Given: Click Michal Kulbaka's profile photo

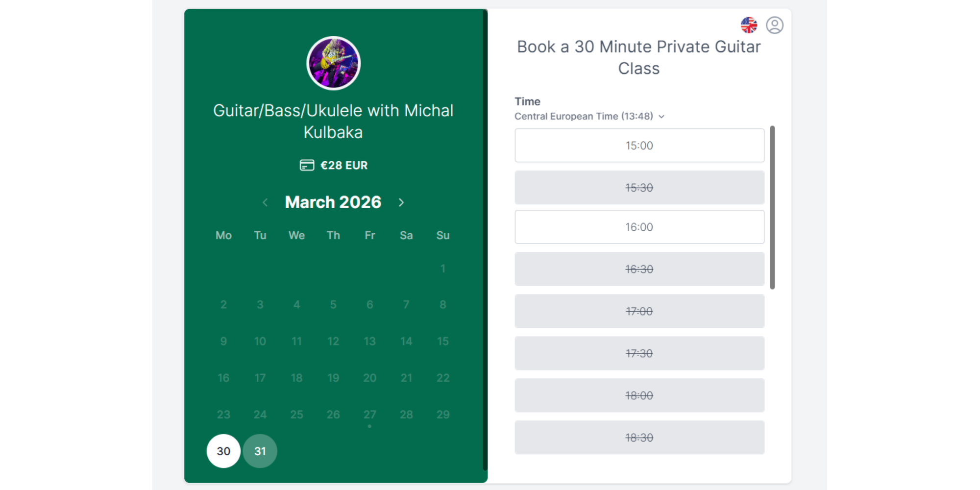Looking at the screenshot, I should click(333, 62).
